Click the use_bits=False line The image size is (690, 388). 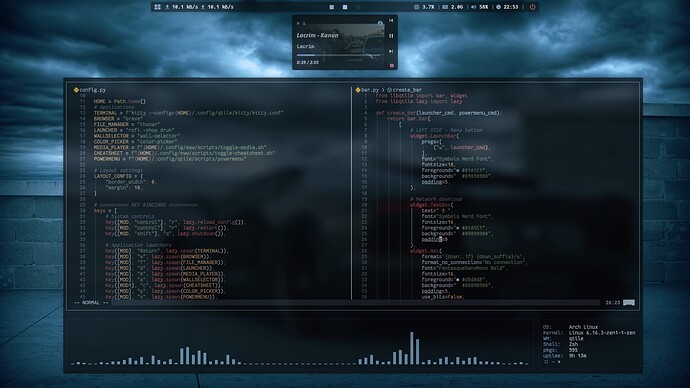(x=443, y=297)
